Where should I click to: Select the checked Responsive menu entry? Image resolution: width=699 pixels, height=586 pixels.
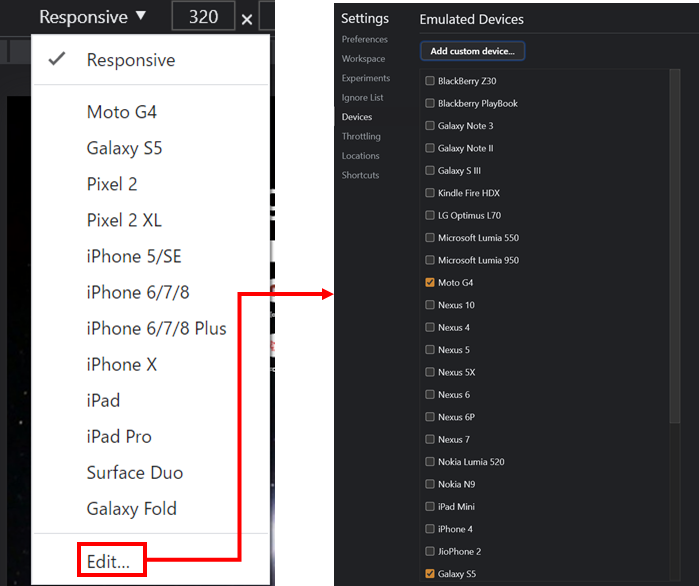pyautogui.click(x=130, y=60)
